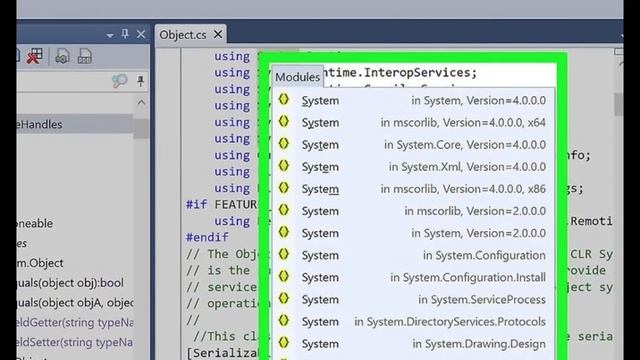Select the oneable tree item
Screen dimensions: 640x360
[35, 223]
